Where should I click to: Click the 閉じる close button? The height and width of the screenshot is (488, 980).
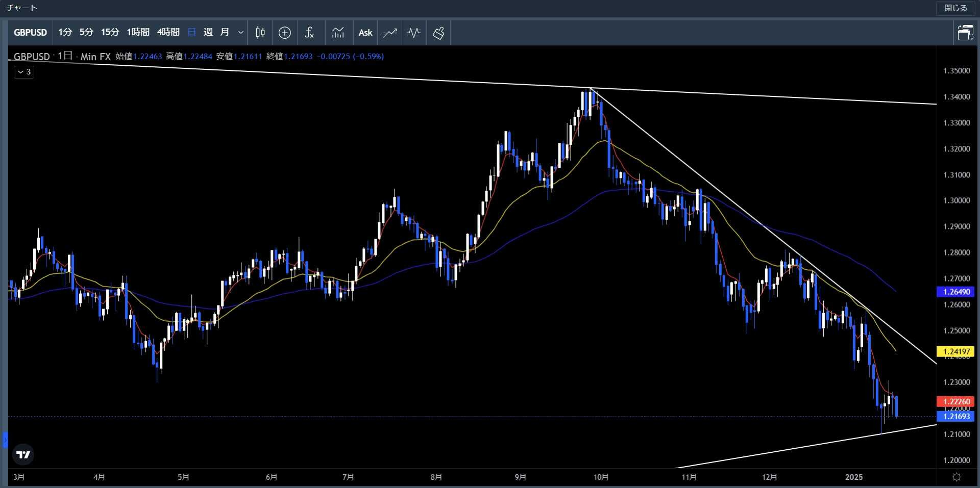[x=955, y=8]
